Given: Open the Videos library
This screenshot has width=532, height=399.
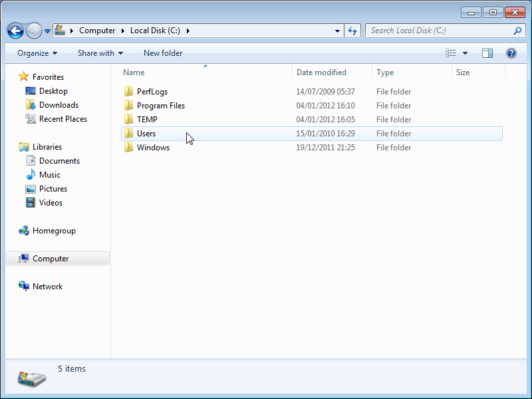Looking at the screenshot, I should [x=51, y=203].
